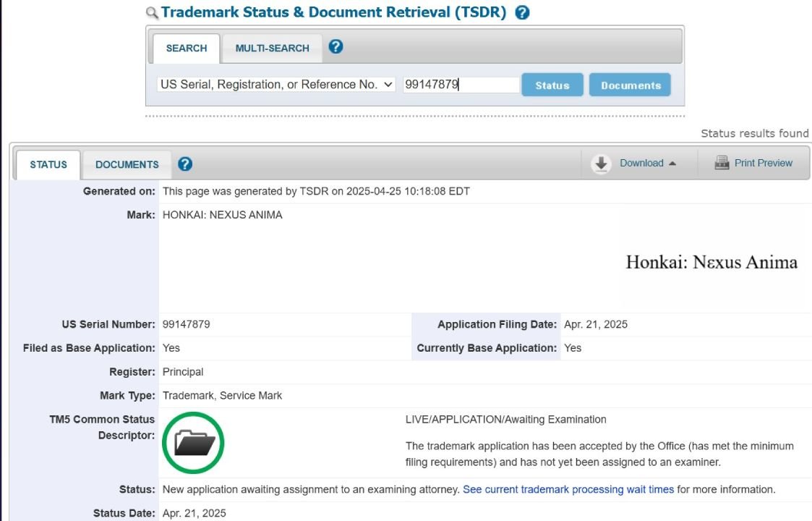Open the Print Preview link
812x521 pixels.
point(764,163)
